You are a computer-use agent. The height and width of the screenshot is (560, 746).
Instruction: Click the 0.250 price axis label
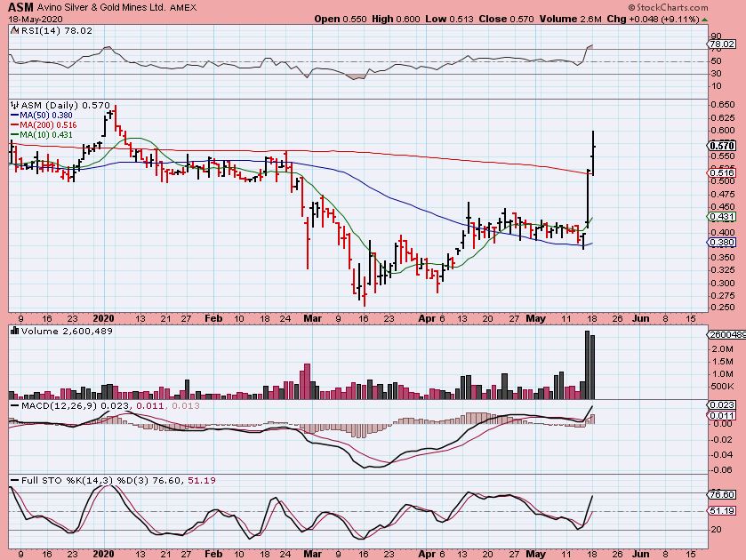click(x=723, y=308)
